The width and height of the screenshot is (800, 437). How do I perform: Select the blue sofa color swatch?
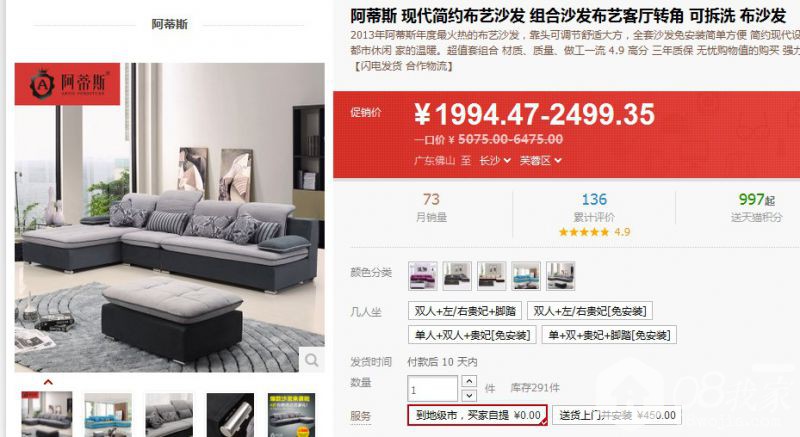[526, 276]
